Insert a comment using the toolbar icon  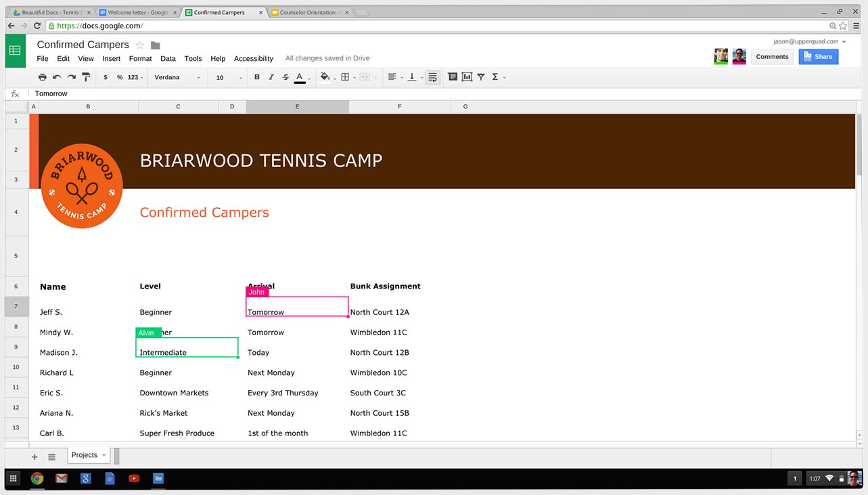pos(453,77)
